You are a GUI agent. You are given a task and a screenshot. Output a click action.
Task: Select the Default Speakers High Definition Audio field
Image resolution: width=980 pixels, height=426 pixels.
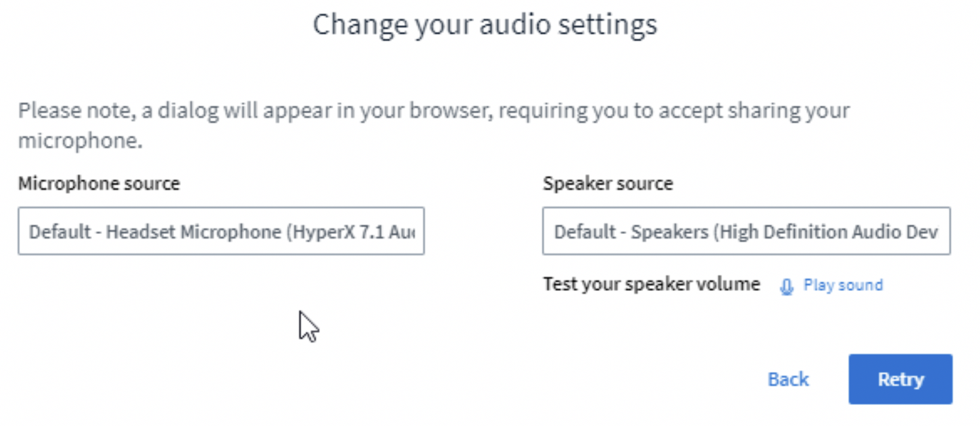point(746,231)
